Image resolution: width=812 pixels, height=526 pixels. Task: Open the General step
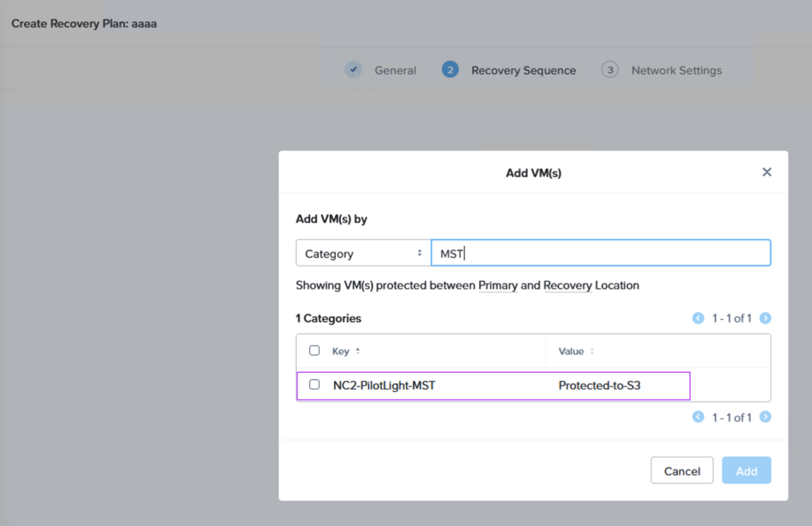click(x=395, y=71)
